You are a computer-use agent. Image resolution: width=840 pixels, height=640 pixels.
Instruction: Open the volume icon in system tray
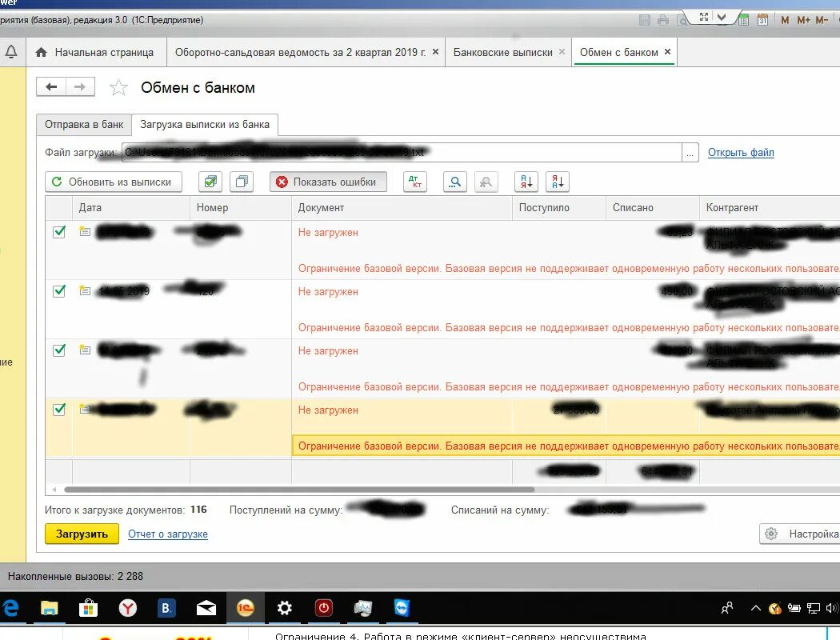pyautogui.click(x=831, y=608)
